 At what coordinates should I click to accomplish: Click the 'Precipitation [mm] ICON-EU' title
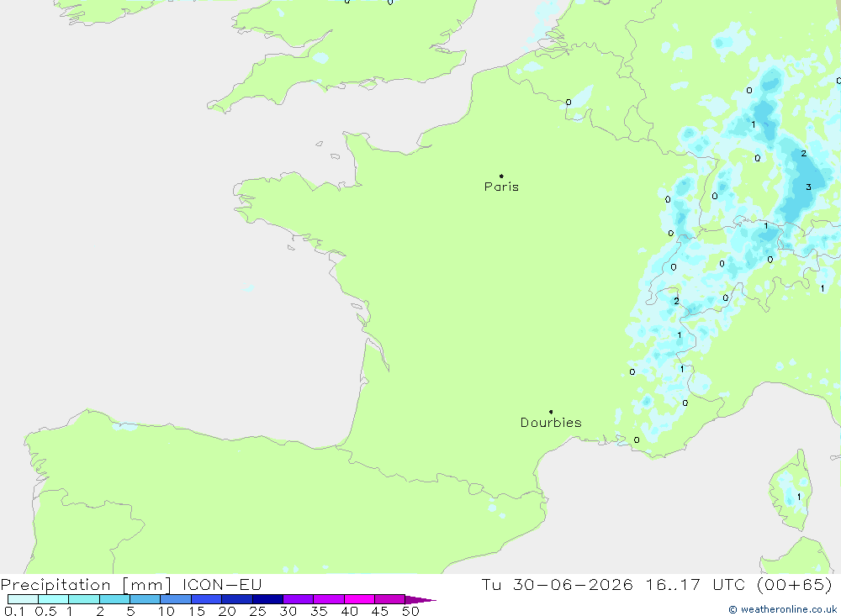[131, 584]
